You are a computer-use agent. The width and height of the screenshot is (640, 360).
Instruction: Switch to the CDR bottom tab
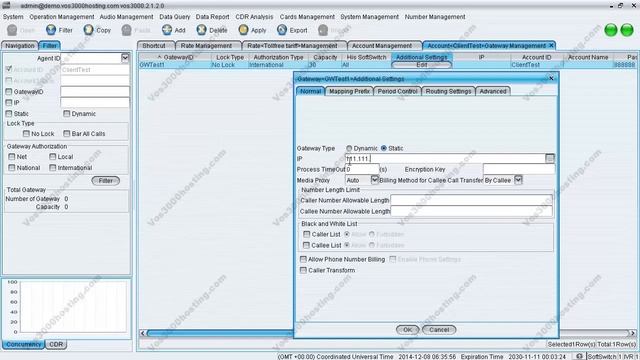[56, 344]
